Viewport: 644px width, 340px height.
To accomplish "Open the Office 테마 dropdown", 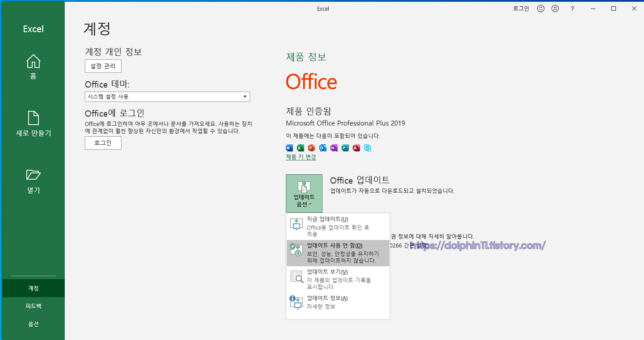I will pos(167,97).
